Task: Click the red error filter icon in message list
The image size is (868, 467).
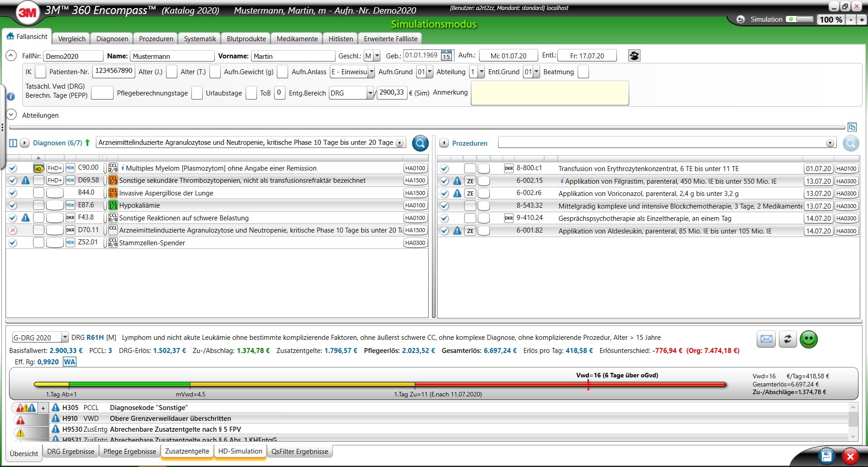Action: coord(20,420)
